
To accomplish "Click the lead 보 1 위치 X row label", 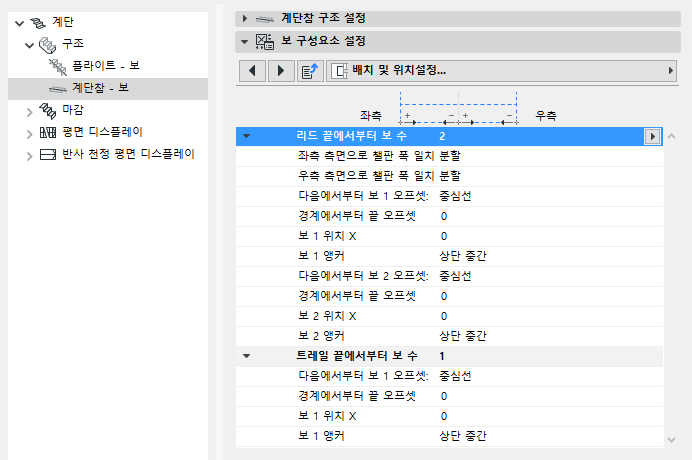I will (x=327, y=236).
